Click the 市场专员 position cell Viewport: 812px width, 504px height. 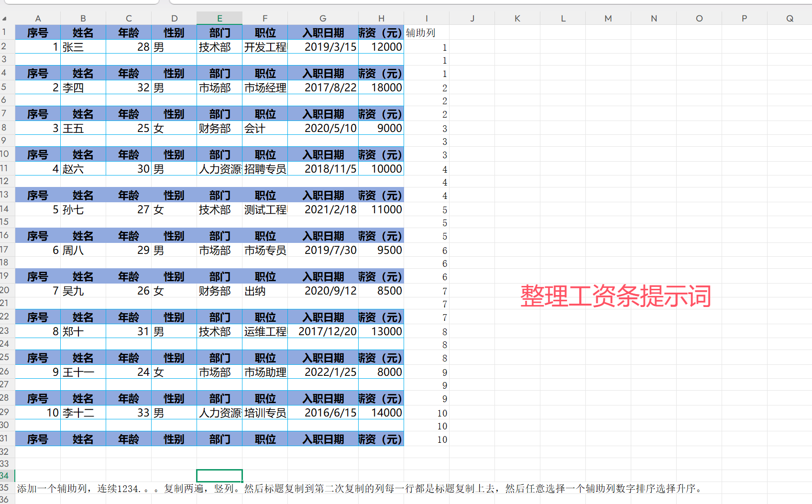pyautogui.click(x=265, y=250)
